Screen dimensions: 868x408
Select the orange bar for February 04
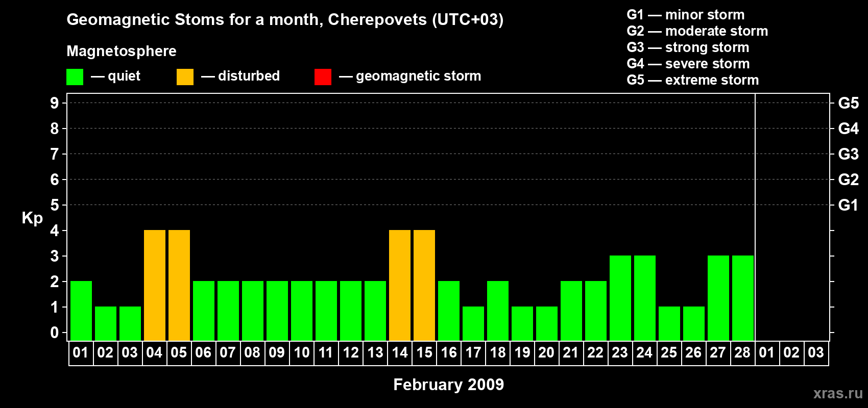(x=155, y=285)
